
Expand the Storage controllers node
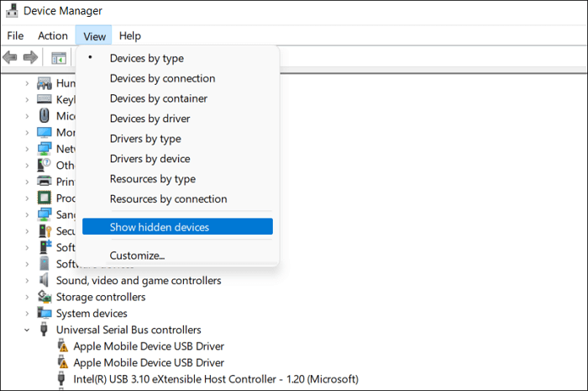coord(27,297)
